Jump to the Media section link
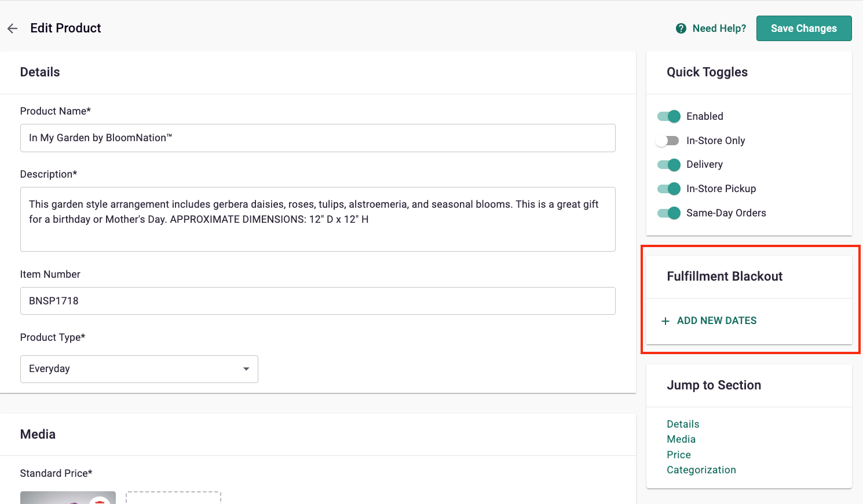 [681, 439]
